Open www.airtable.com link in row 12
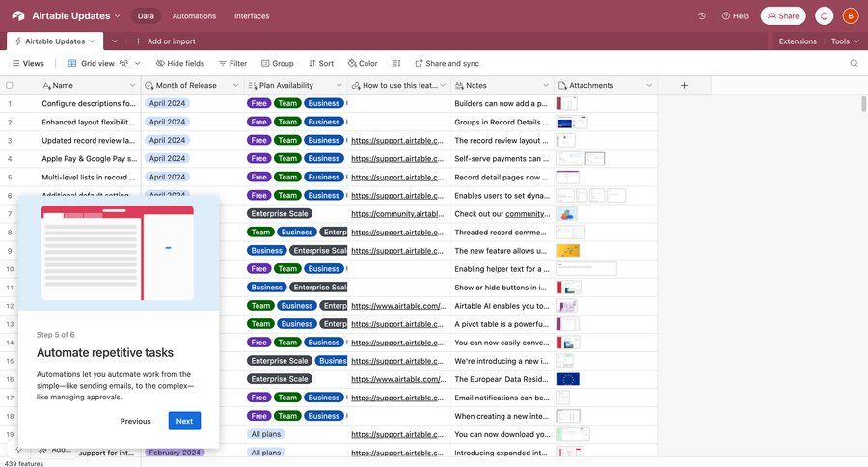This screenshot has width=868, height=467. tap(398, 306)
